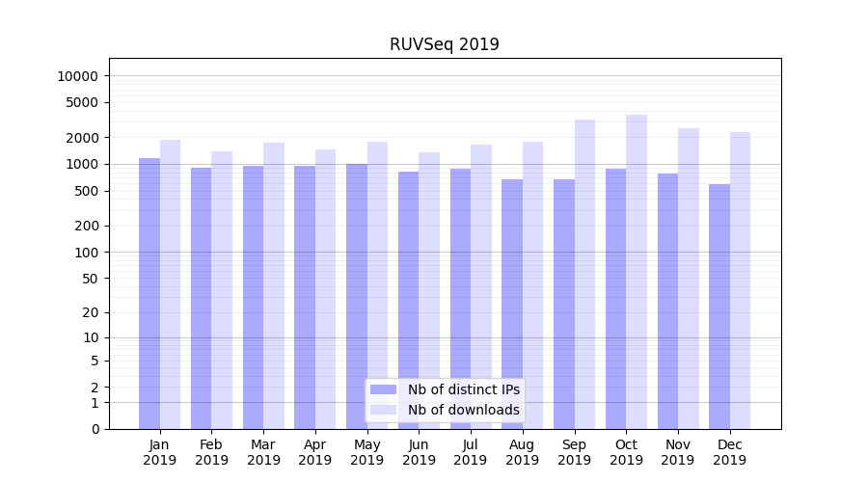Select the 'Nb of distinct IPs' legend label
Image resolution: width=868 pixels, height=482 pixels.
coord(463,389)
